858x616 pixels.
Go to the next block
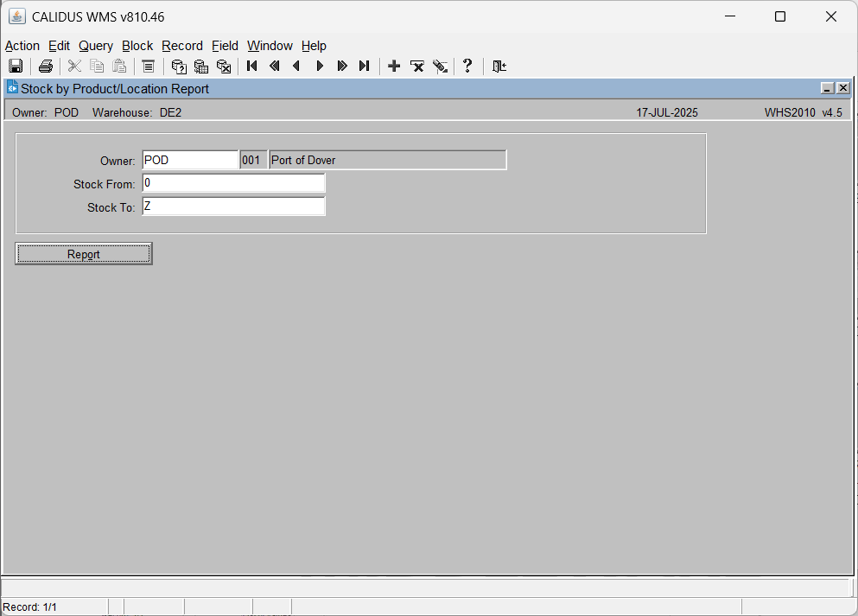(342, 67)
